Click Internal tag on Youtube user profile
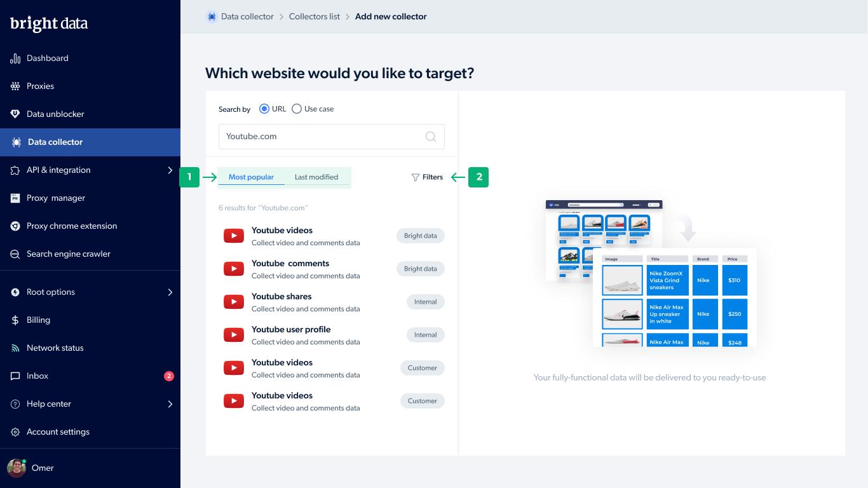The width and height of the screenshot is (868, 488). 426,335
